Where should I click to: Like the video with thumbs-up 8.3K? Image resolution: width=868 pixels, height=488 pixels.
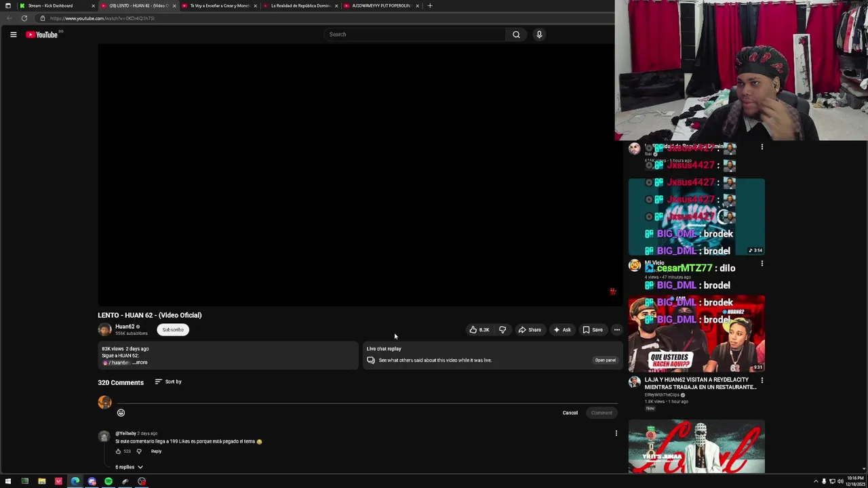tap(479, 330)
